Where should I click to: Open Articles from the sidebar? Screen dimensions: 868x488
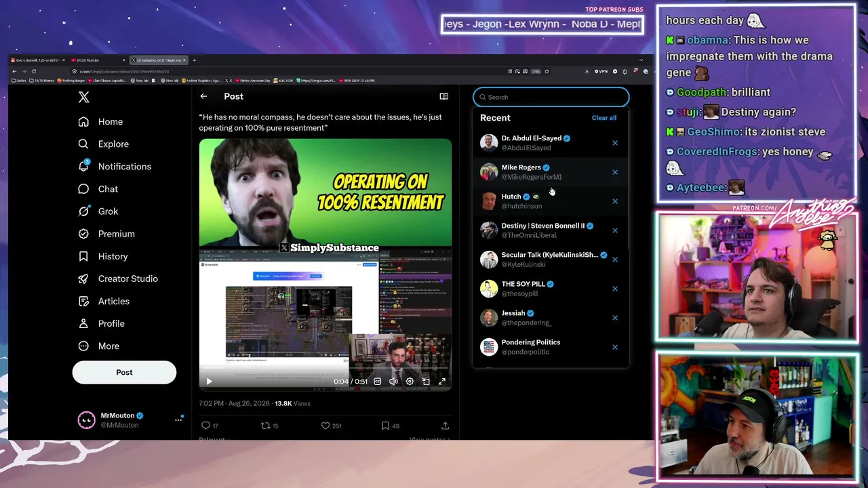103,301
